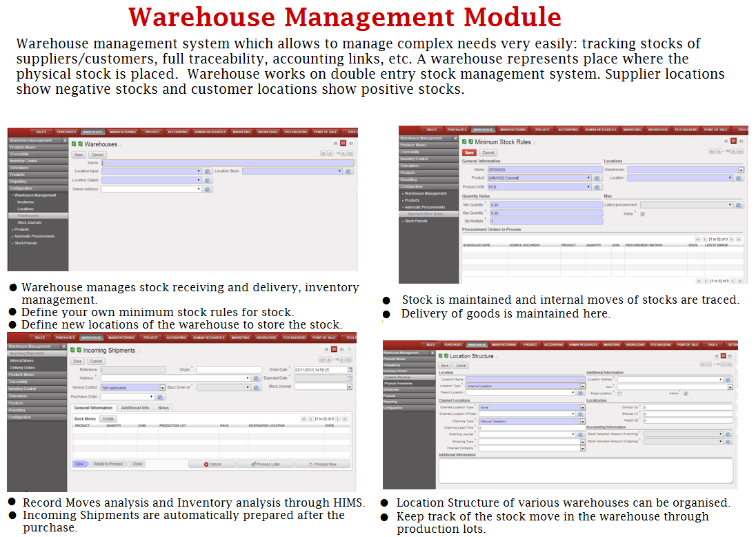The height and width of the screenshot is (537, 756).
Task: Collapse the Warehouse Management sidebar in Warehouses
Action: coord(64,141)
